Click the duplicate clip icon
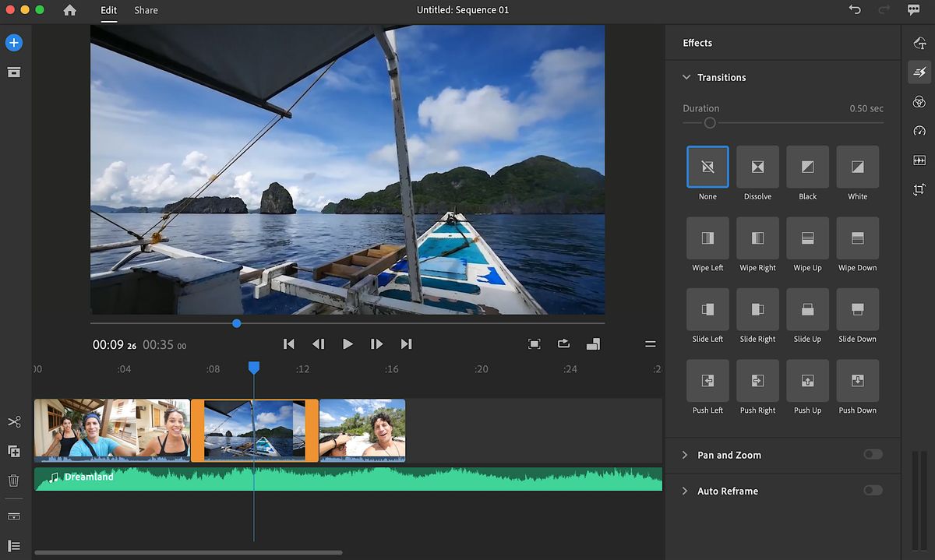The width and height of the screenshot is (935, 560). click(x=14, y=452)
